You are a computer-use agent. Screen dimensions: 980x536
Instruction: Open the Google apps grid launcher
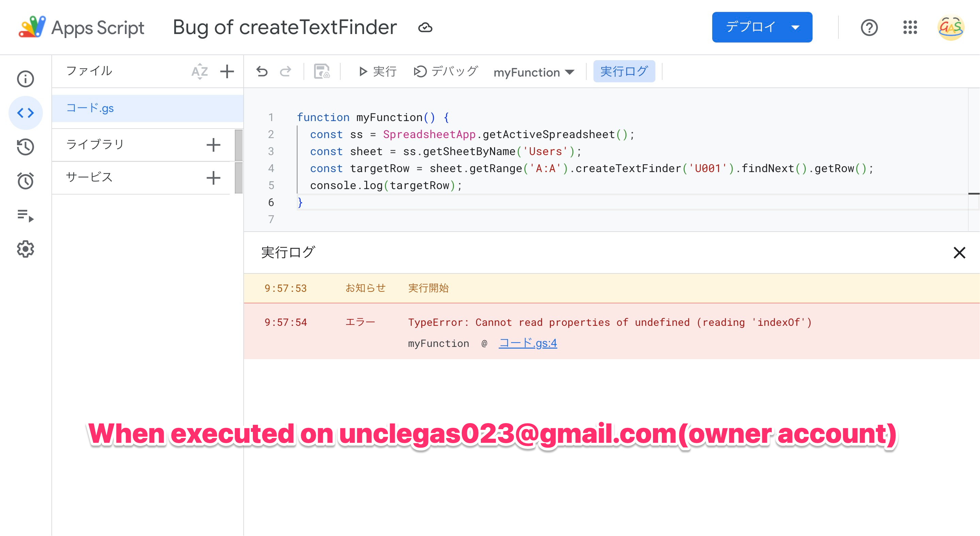910,27
